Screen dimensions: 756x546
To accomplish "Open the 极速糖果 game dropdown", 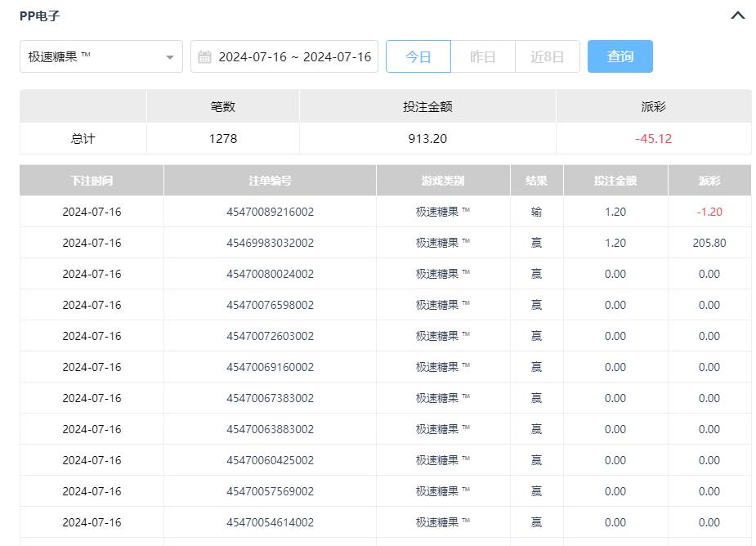I will [x=101, y=57].
